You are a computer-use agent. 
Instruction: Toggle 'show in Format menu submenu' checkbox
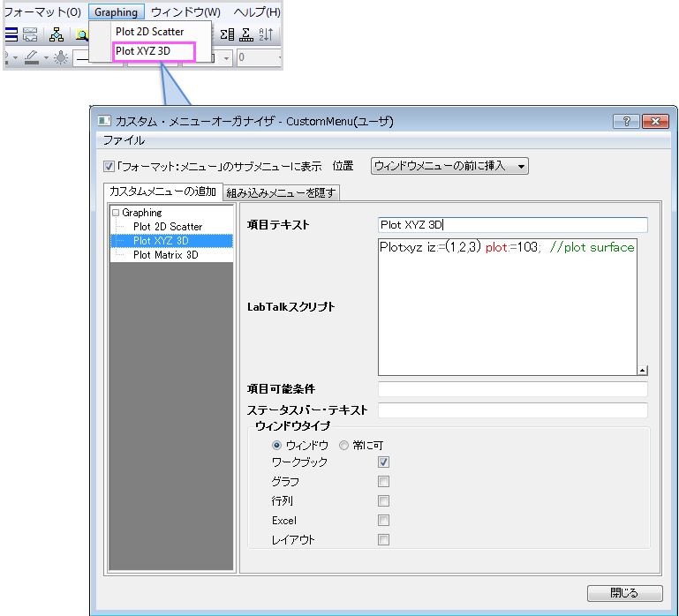click(109, 166)
